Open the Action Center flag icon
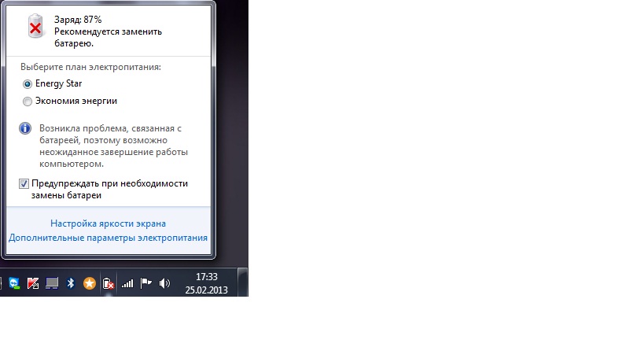The image size is (644, 362). (x=145, y=283)
